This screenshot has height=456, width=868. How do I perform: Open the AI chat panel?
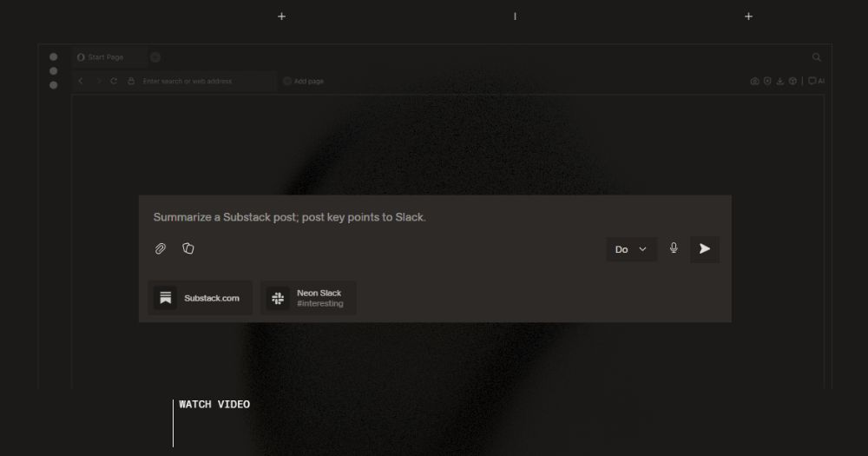[x=816, y=81]
